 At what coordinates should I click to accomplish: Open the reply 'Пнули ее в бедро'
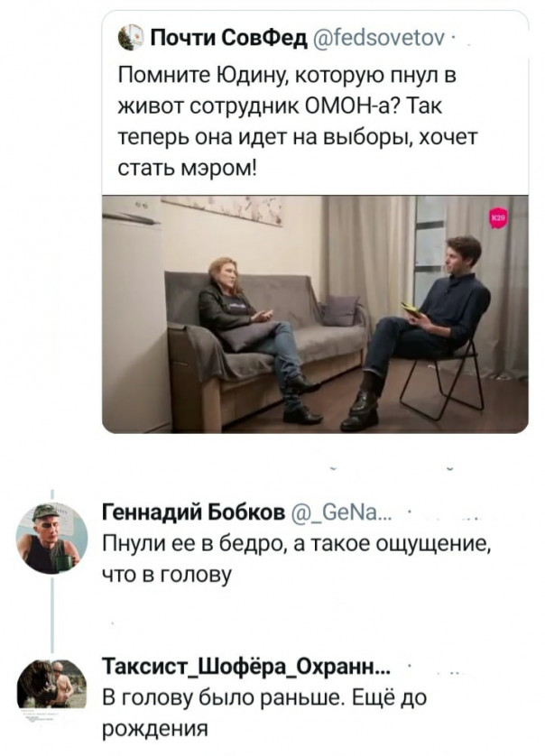(x=298, y=557)
